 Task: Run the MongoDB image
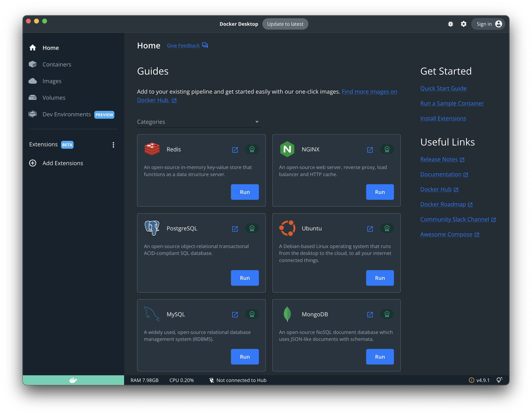(380, 357)
